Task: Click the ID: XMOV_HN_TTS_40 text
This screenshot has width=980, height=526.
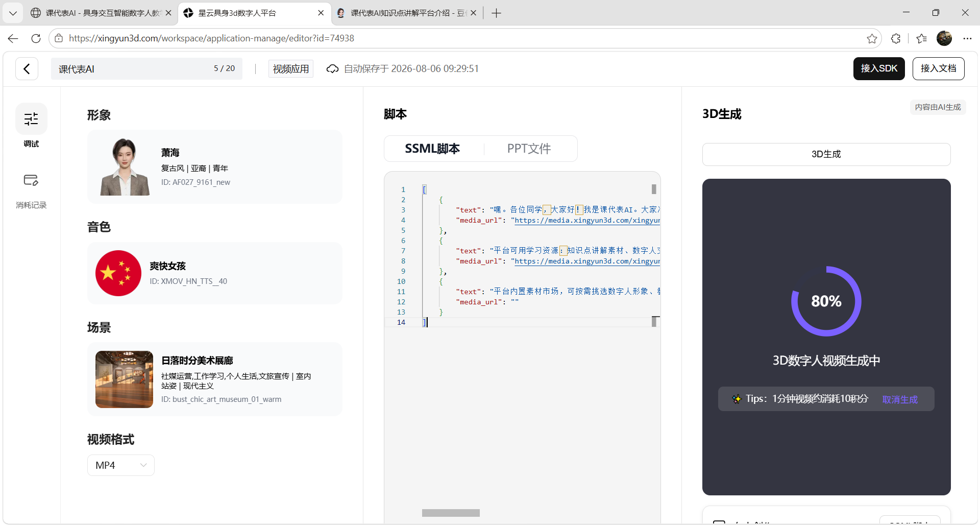Action: pos(188,281)
